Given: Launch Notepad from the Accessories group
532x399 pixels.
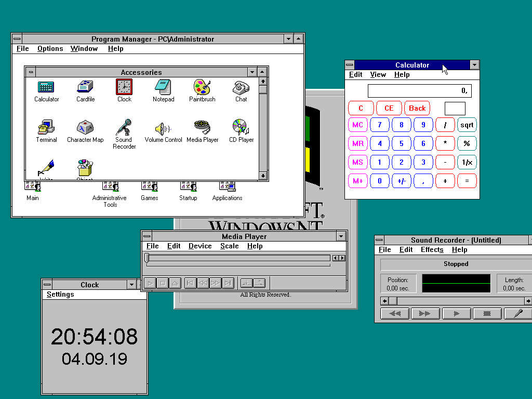Looking at the screenshot, I should pyautogui.click(x=163, y=87).
